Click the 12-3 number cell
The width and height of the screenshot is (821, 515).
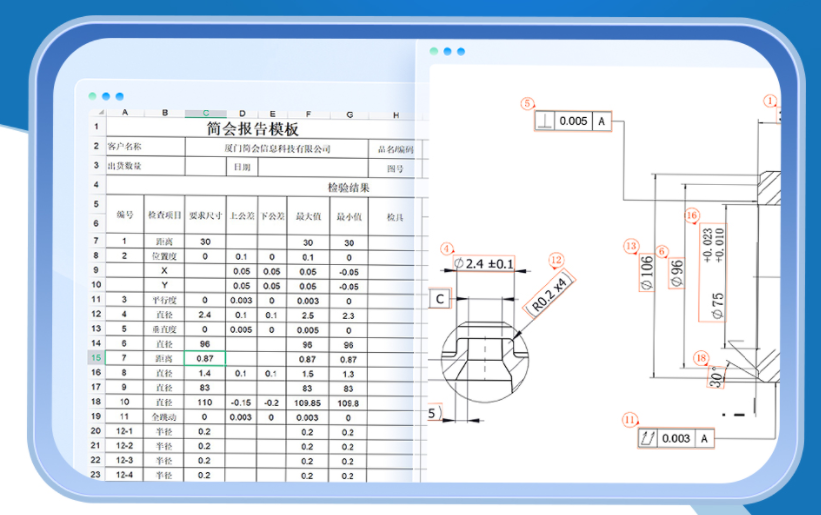click(124, 460)
